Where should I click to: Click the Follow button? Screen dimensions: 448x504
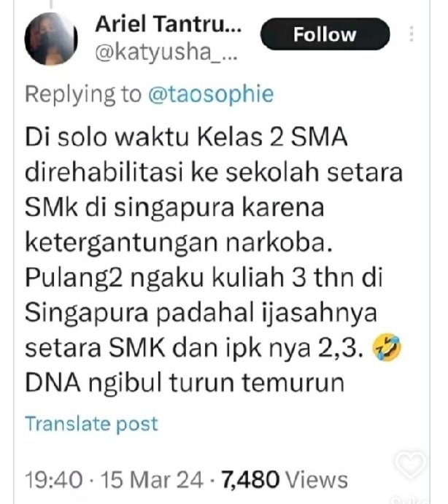pyautogui.click(x=325, y=34)
